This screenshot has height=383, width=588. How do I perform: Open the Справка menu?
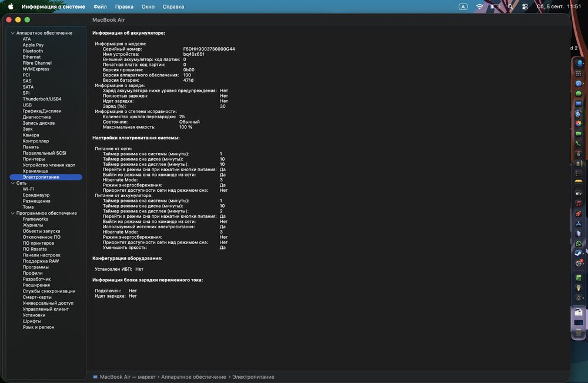[x=173, y=6]
